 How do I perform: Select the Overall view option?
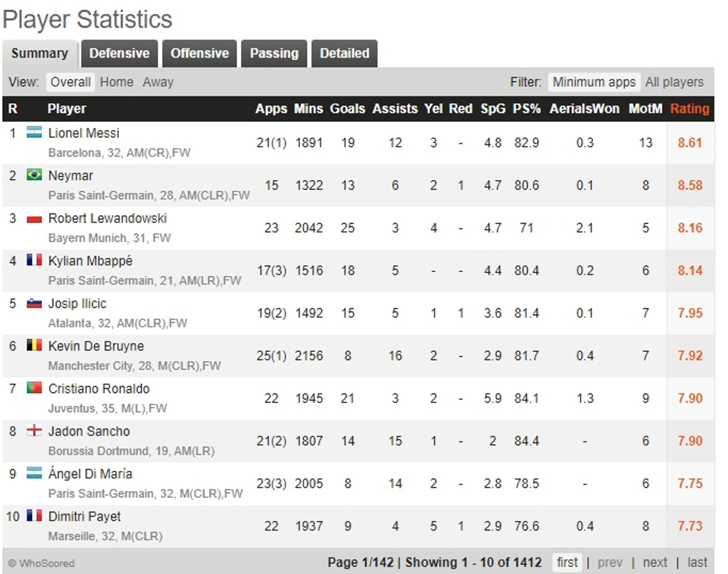[x=70, y=82]
